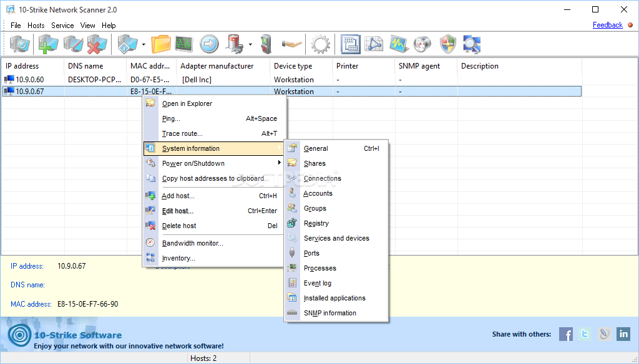Click the blue circle arrow toolbar icon

[x=209, y=44]
